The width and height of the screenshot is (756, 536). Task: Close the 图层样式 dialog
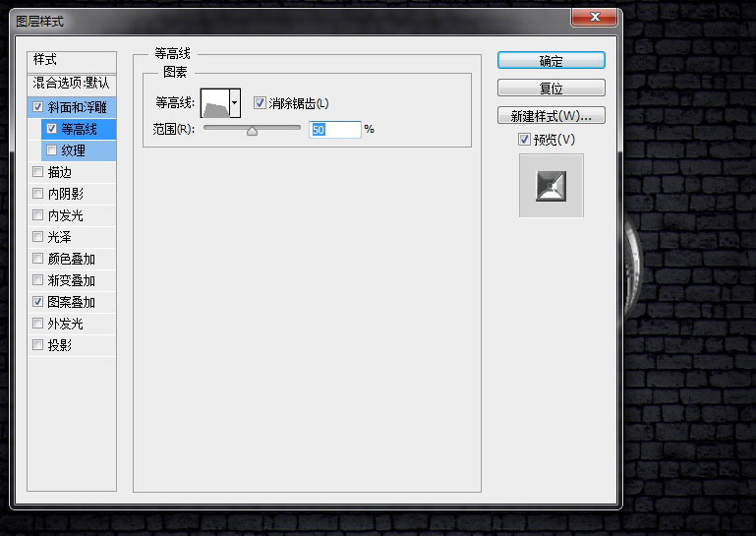[595, 17]
